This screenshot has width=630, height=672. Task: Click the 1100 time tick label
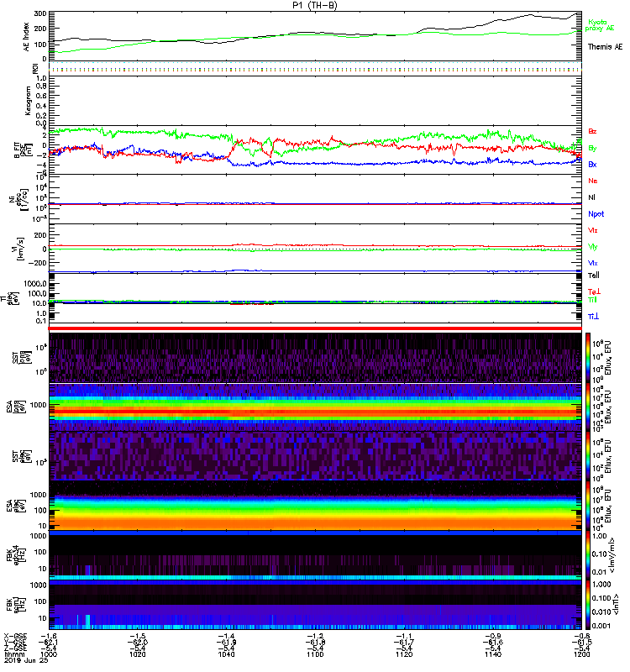(315, 654)
